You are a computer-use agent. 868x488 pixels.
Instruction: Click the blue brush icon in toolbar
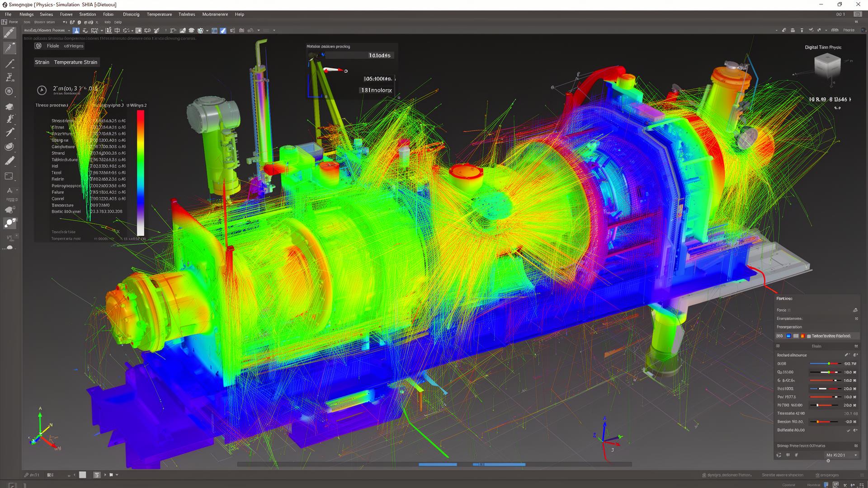tap(223, 30)
